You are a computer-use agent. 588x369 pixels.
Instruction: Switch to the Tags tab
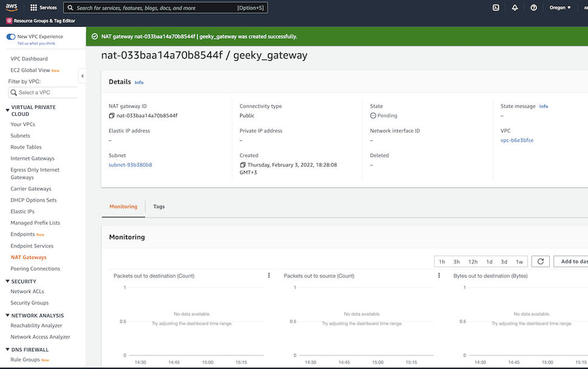point(159,206)
